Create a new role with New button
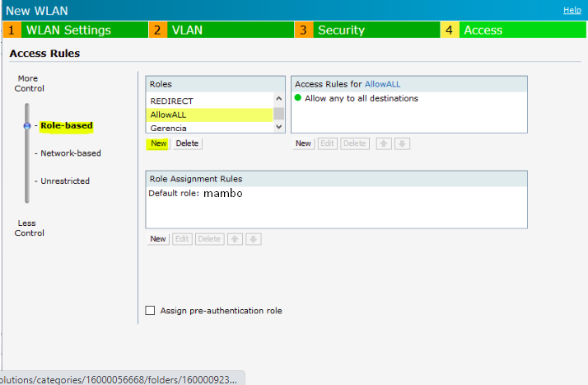This screenshot has height=385, width=588. 158,143
